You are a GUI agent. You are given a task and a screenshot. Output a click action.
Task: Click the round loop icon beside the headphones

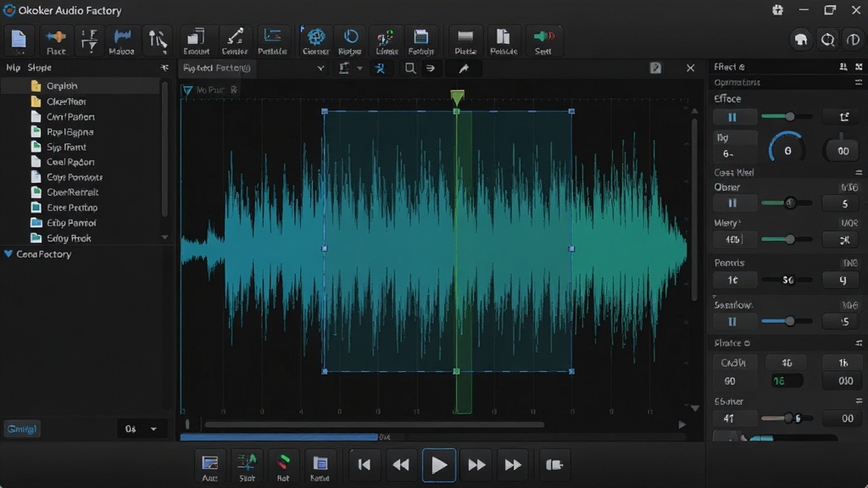tap(827, 40)
